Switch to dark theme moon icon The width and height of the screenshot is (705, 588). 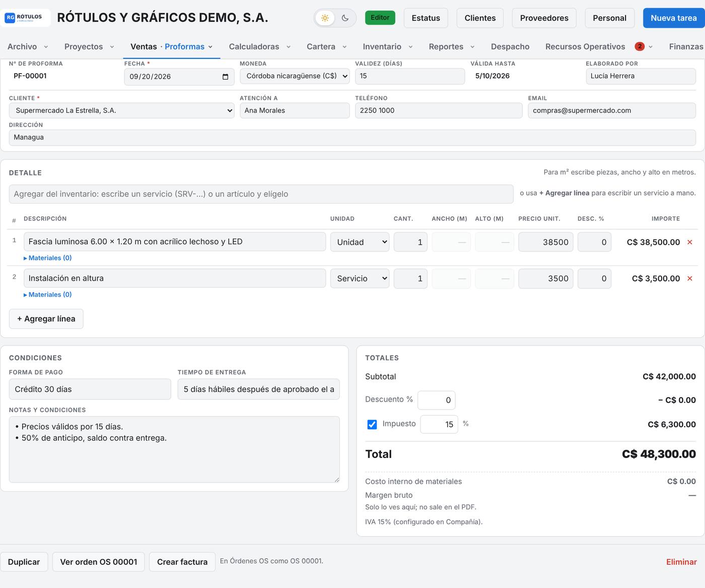345,18
